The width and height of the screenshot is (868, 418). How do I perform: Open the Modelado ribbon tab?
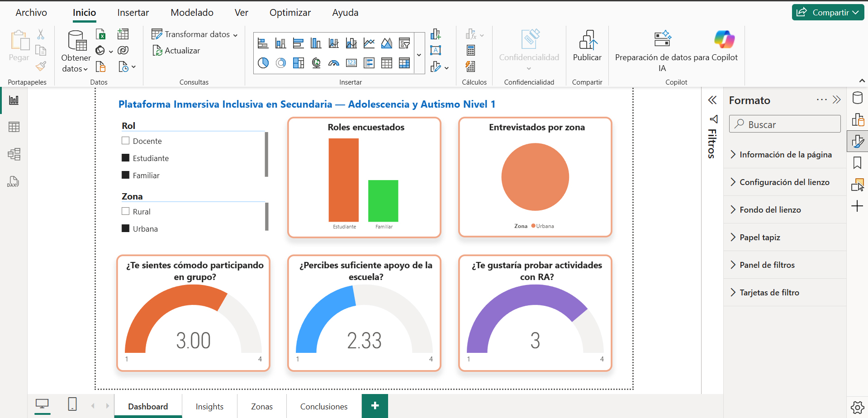(x=192, y=13)
